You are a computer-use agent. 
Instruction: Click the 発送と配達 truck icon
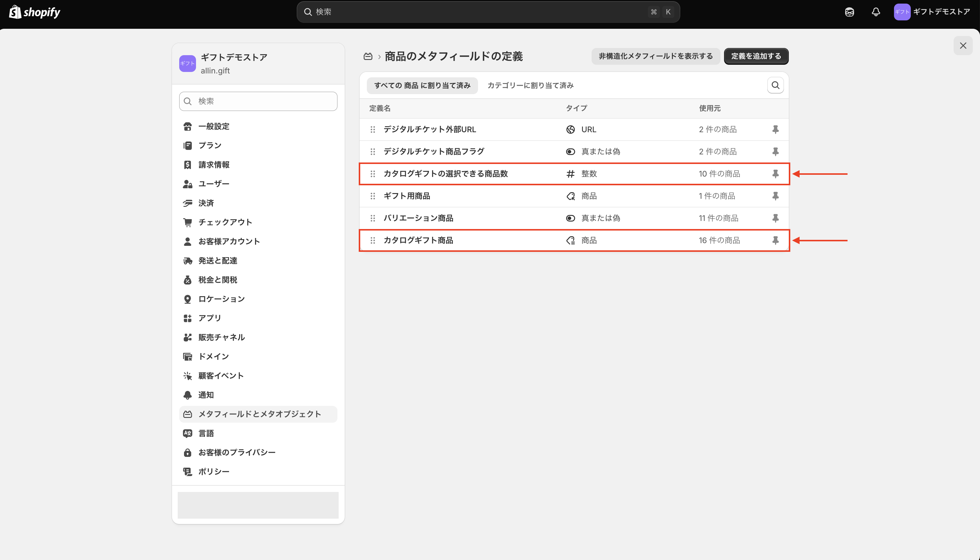pyautogui.click(x=187, y=261)
